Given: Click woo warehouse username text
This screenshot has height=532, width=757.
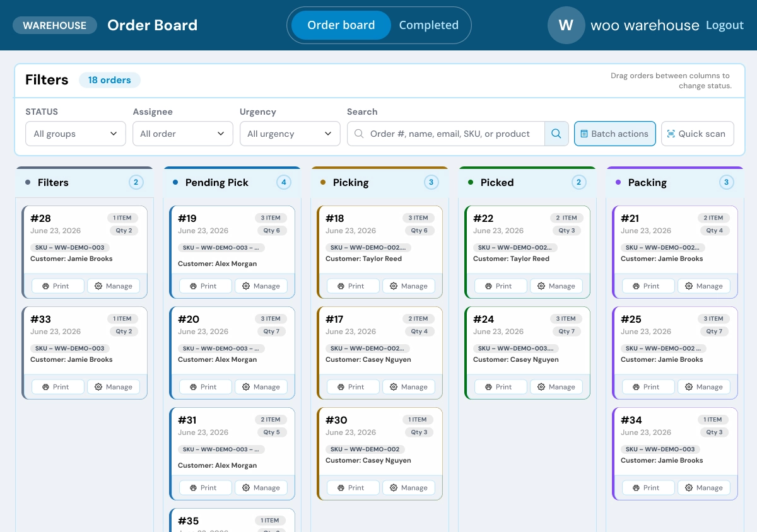Looking at the screenshot, I should click(645, 25).
